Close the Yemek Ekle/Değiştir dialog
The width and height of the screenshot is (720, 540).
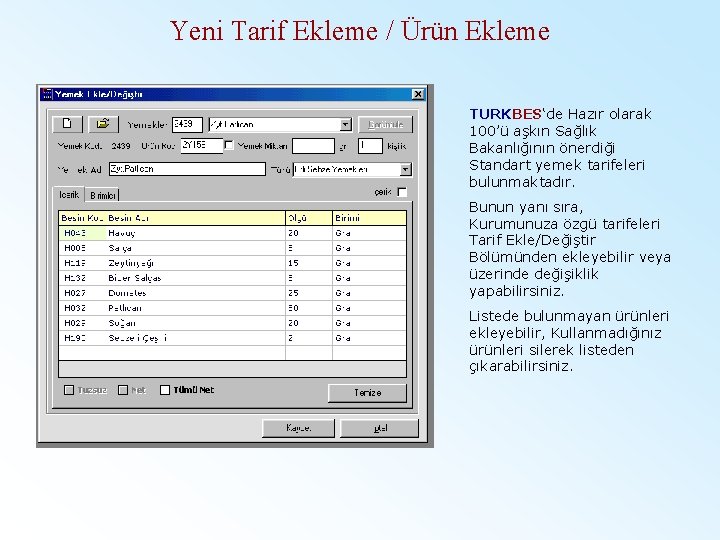(x=417, y=94)
